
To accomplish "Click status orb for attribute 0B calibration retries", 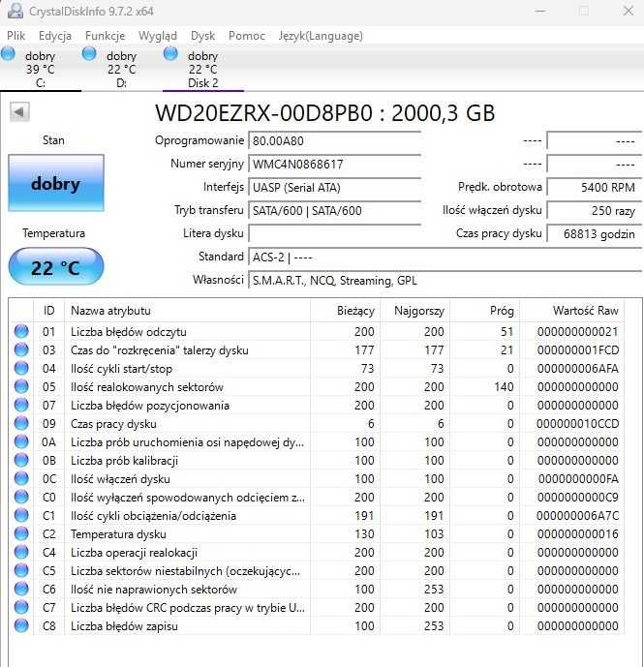I will 21,460.
